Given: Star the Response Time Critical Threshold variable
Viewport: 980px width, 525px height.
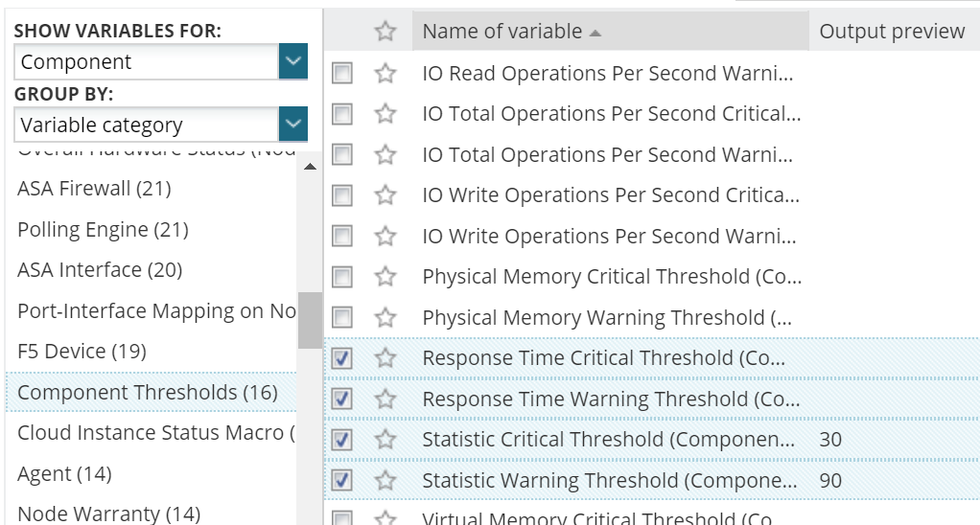Looking at the screenshot, I should pyautogui.click(x=385, y=358).
